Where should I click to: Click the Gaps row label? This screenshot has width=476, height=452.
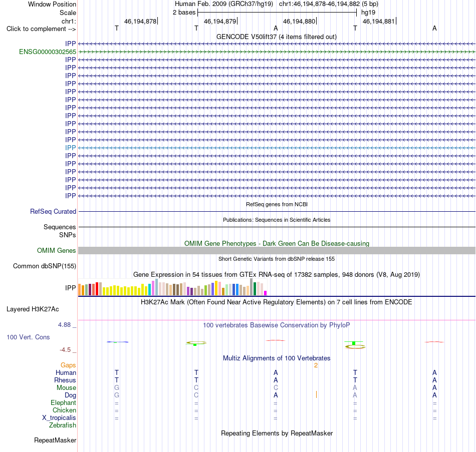(x=68, y=365)
